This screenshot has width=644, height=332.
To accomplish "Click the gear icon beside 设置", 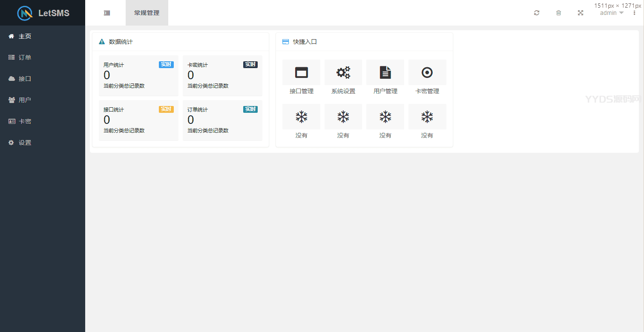I will [x=11, y=143].
